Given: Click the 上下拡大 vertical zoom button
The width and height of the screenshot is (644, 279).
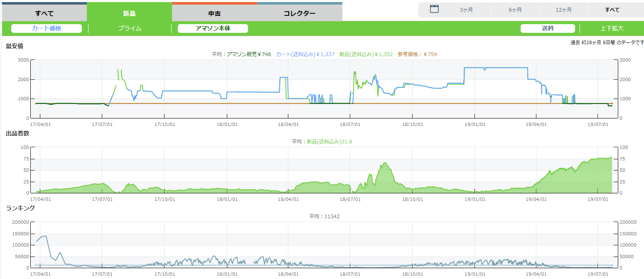Looking at the screenshot, I should (x=612, y=28).
